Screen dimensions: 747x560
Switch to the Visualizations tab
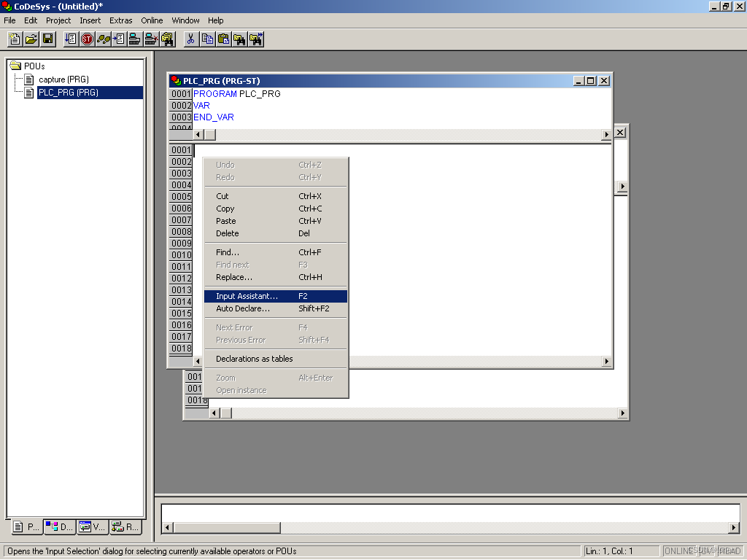(x=93, y=526)
